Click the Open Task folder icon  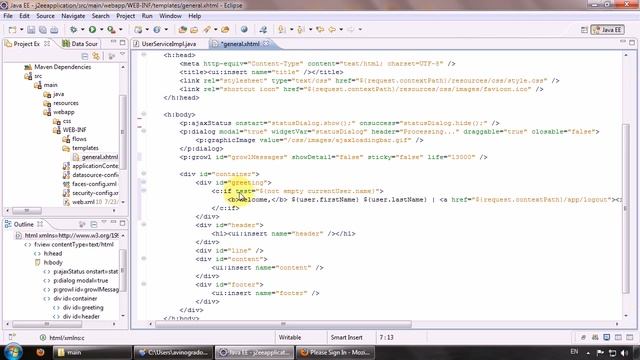(x=194, y=29)
